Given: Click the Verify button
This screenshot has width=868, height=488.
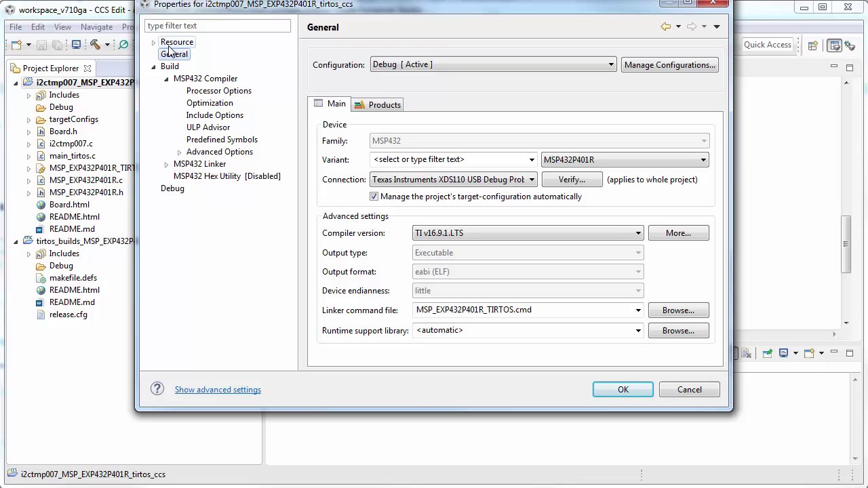Looking at the screenshot, I should (x=572, y=180).
